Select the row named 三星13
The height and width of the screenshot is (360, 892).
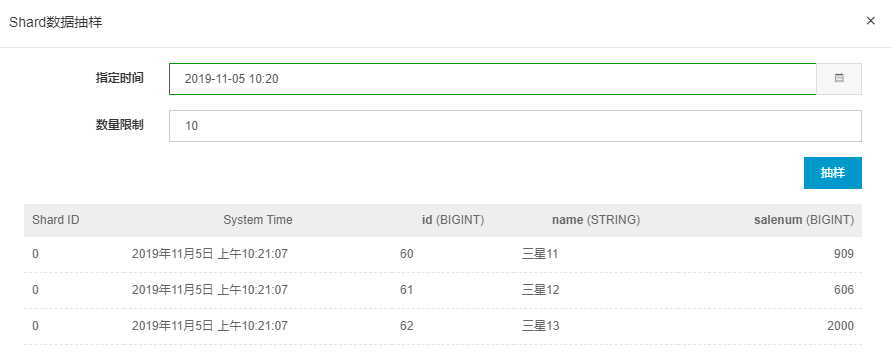pyautogui.click(x=443, y=326)
